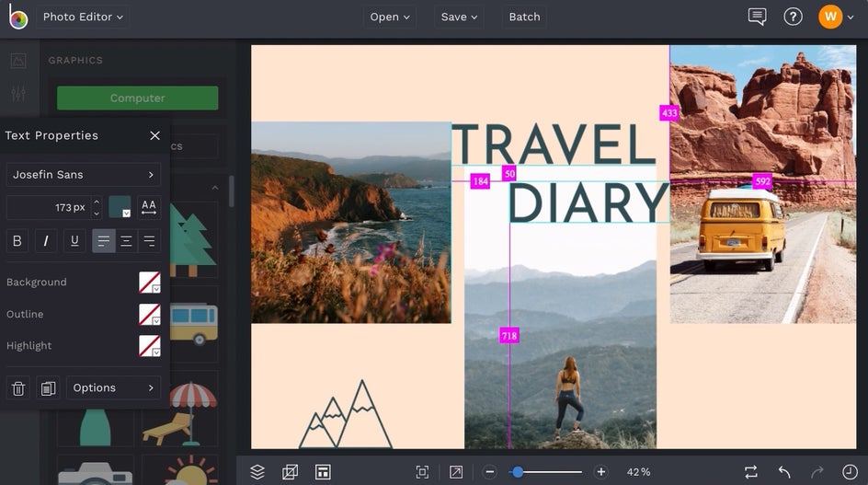Click the canvas template layout icon
Image resolution: width=868 pixels, height=485 pixels.
[323, 472]
